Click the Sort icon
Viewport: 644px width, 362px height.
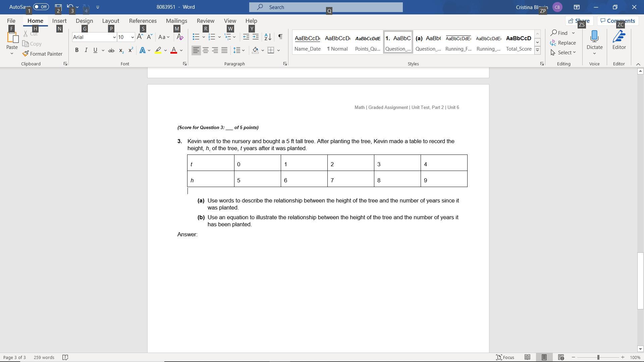268,37
